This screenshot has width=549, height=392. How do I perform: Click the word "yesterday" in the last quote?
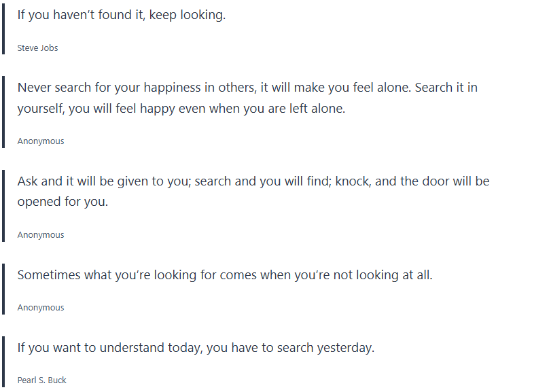point(345,348)
